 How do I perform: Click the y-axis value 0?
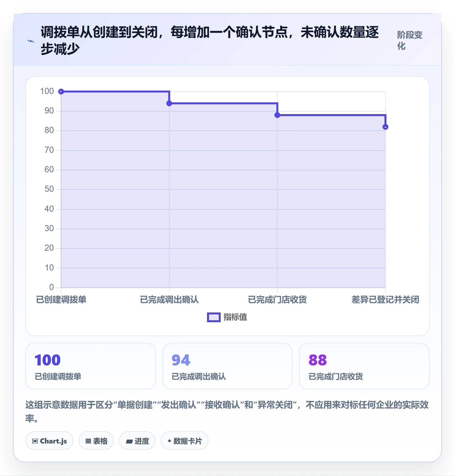point(51,287)
